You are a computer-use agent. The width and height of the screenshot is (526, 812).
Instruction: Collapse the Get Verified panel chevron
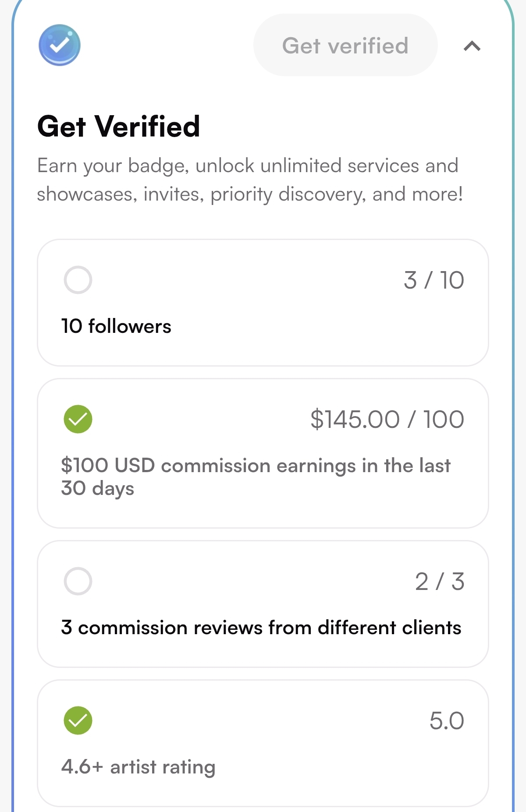tap(472, 46)
